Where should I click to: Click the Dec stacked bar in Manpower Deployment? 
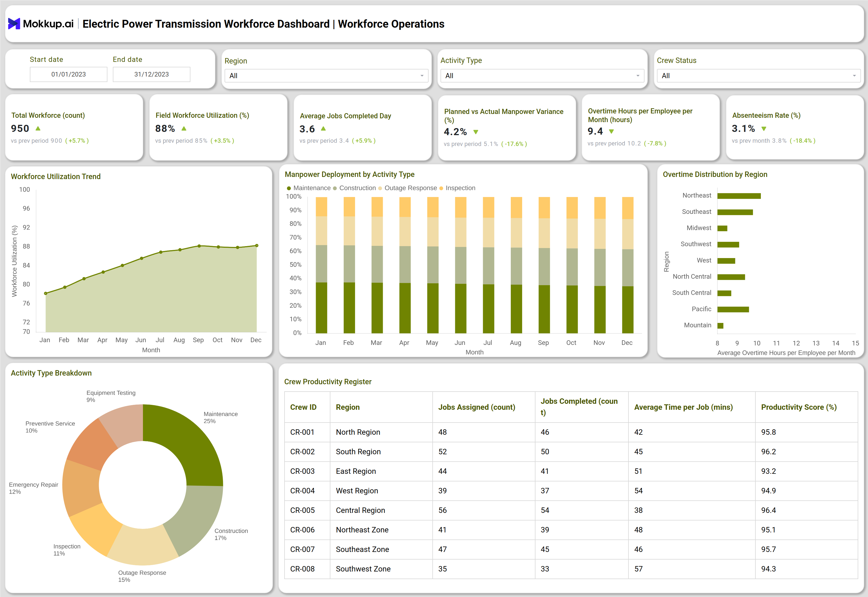point(628,265)
